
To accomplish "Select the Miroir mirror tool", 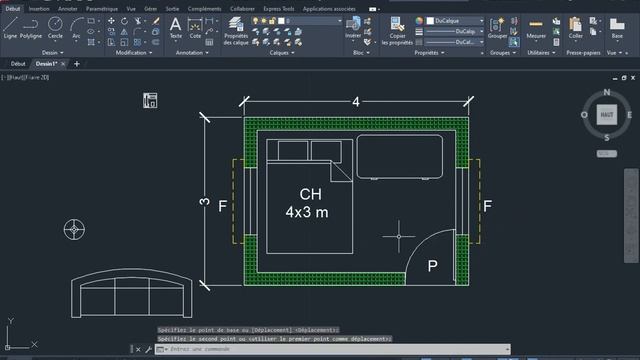I will tap(124, 31).
